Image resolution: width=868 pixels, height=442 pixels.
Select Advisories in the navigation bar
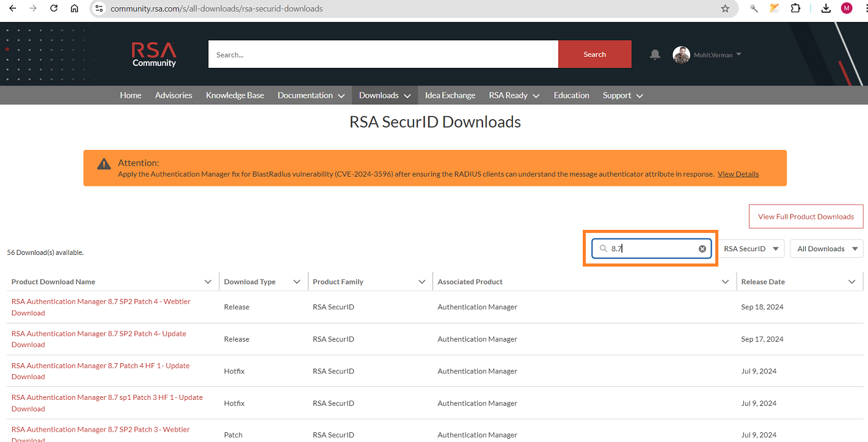click(173, 95)
